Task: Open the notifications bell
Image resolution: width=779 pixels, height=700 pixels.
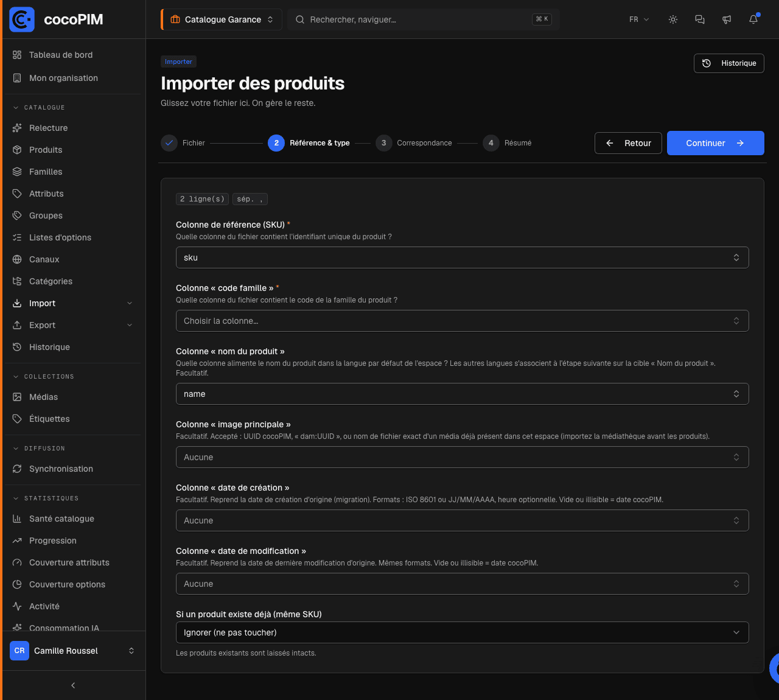Action: click(753, 19)
